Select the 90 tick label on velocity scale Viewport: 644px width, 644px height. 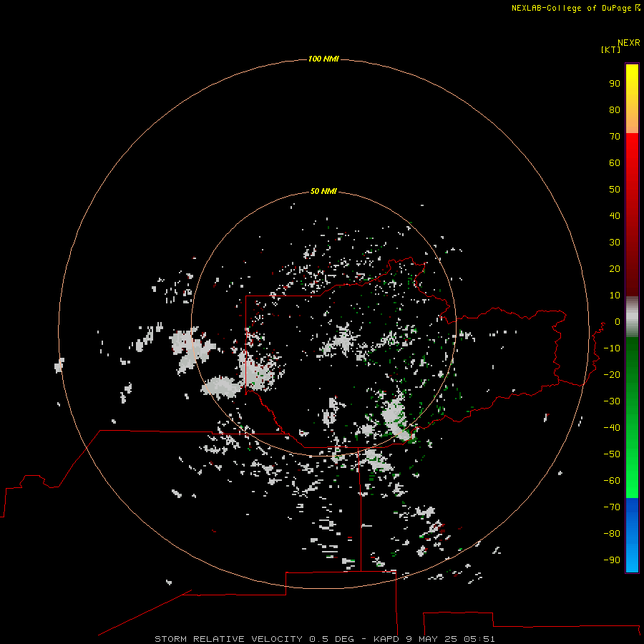[615, 84]
